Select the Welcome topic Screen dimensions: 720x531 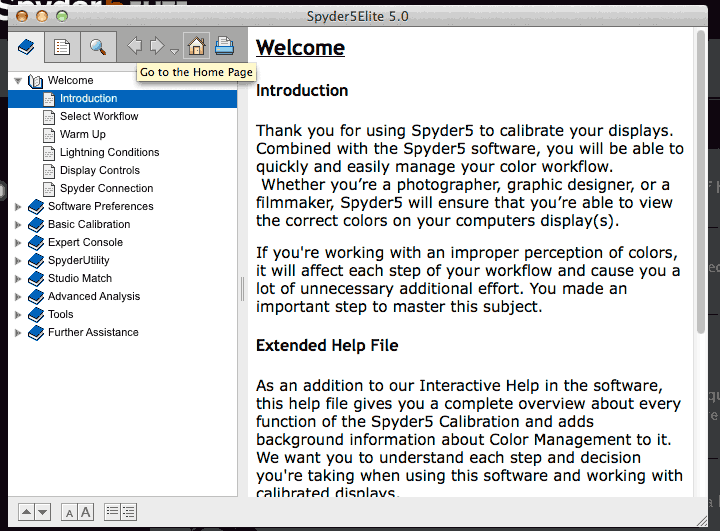coord(70,80)
